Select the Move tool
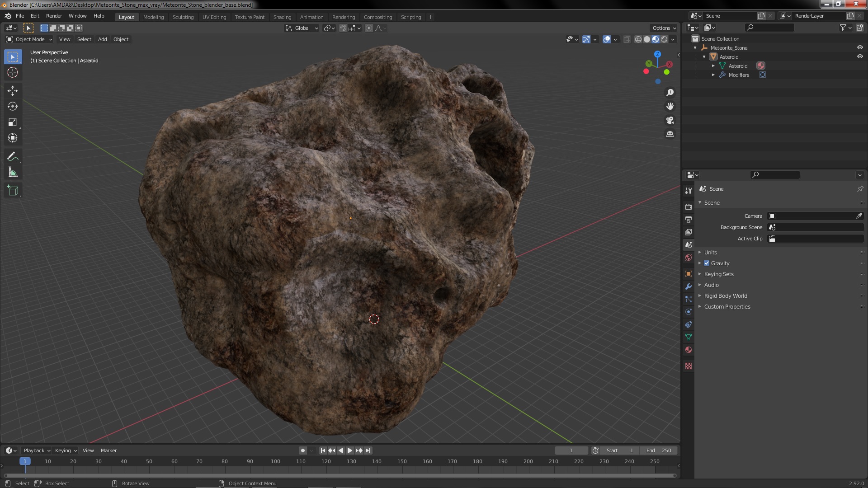Screen dimensions: 868x488 [x=13, y=91]
